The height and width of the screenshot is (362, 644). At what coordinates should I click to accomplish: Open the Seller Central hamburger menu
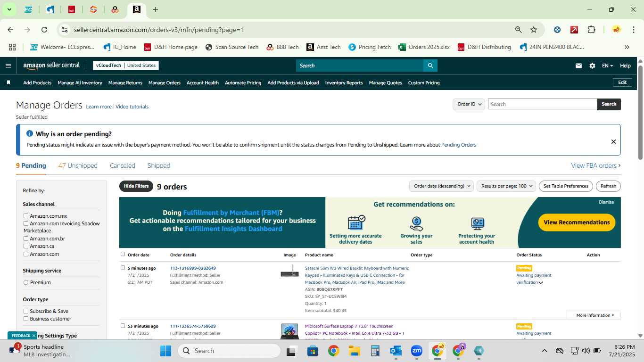[8, 66]
